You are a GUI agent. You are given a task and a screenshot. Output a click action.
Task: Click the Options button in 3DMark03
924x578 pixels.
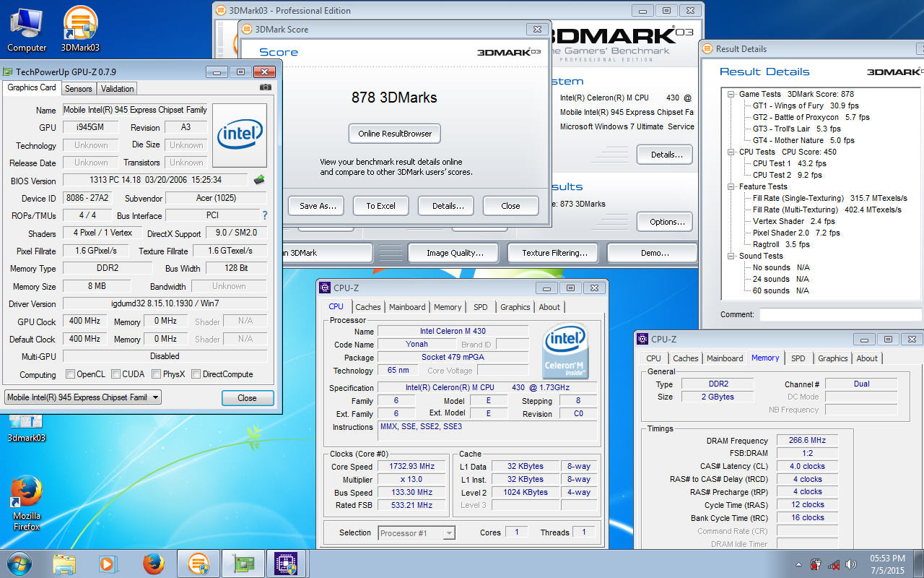664,222
